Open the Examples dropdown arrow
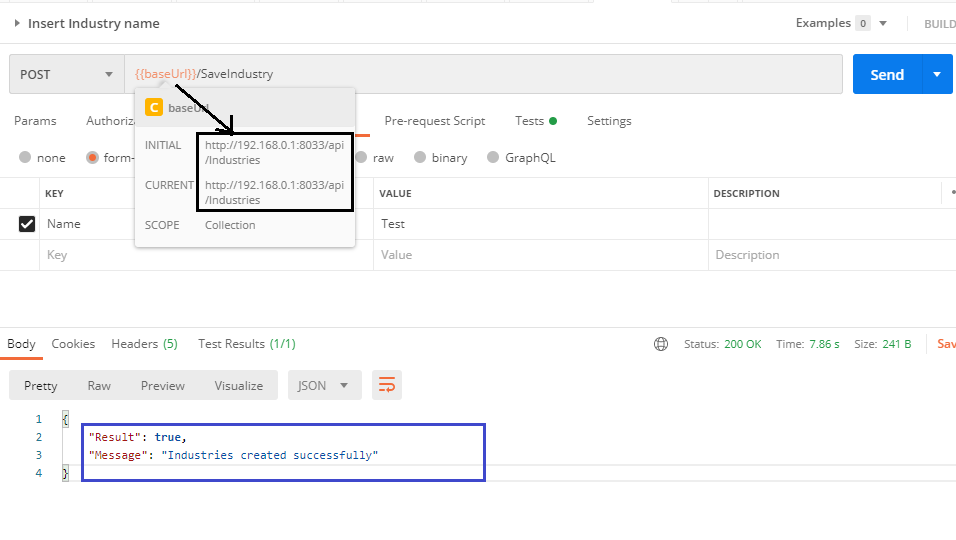This screenshot has height=540, width=956. (x=883, y=23)
